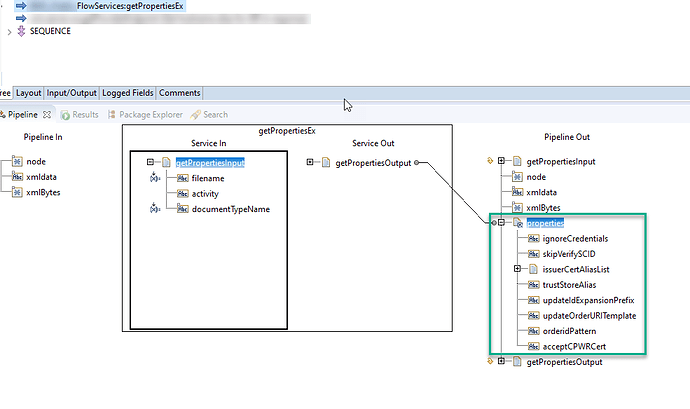
Task: Select trustStoreAlias in Pipeline Out
Action: click(569, 285)
